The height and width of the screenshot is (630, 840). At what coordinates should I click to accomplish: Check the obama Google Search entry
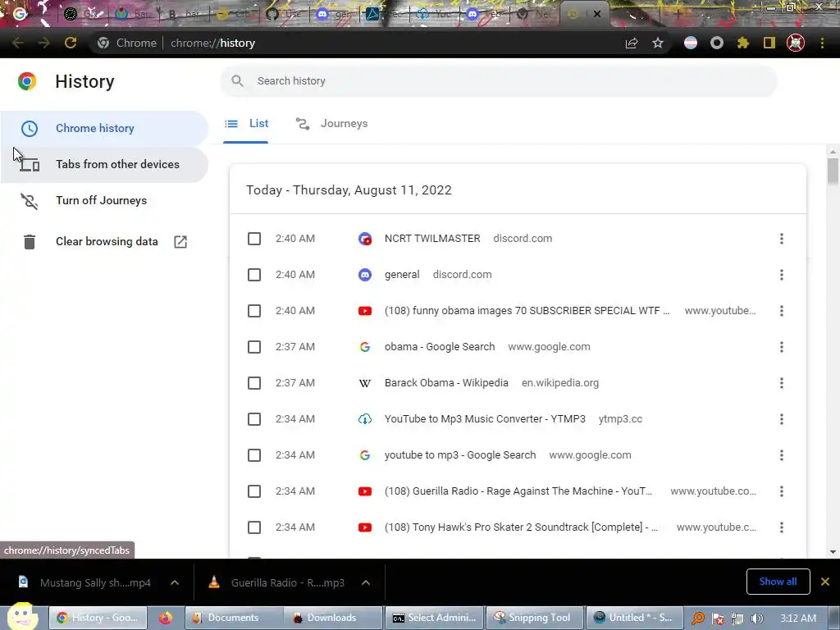tap(254, 347)
